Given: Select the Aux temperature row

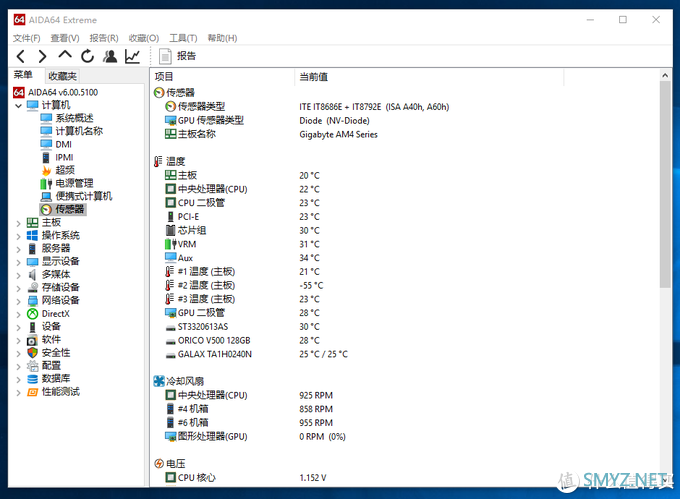Looking at the screenshot, I should [242, 258].
